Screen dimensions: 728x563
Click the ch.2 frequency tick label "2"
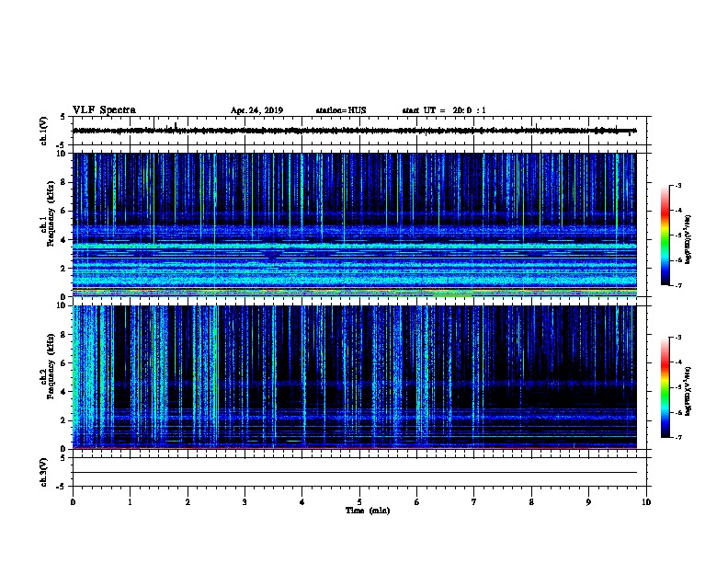click(63, 420)
